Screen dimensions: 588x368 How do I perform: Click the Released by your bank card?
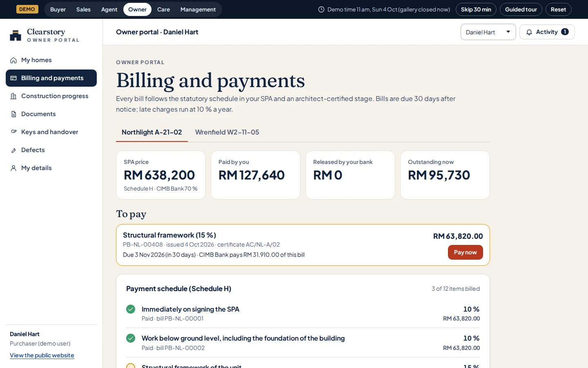pyautogui.click(x=350, y=175)
